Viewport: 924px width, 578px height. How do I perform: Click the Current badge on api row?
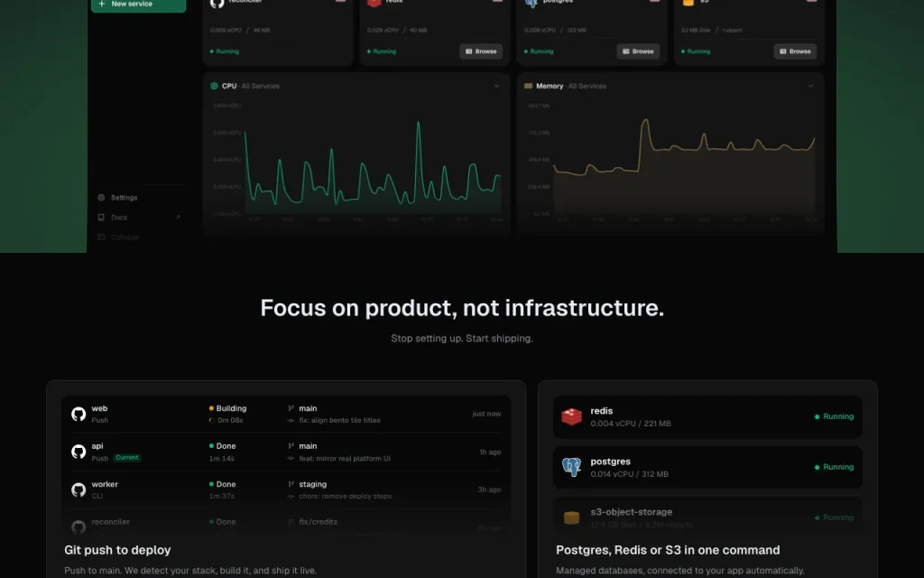126,458
